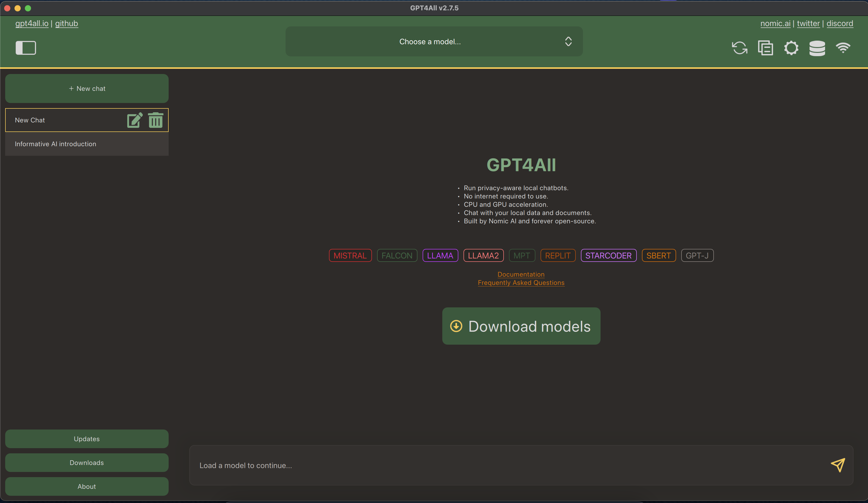Viewport: 868px width, 503px height.
Task: Open the Frequently Asked Questions link
Action: 521,283
